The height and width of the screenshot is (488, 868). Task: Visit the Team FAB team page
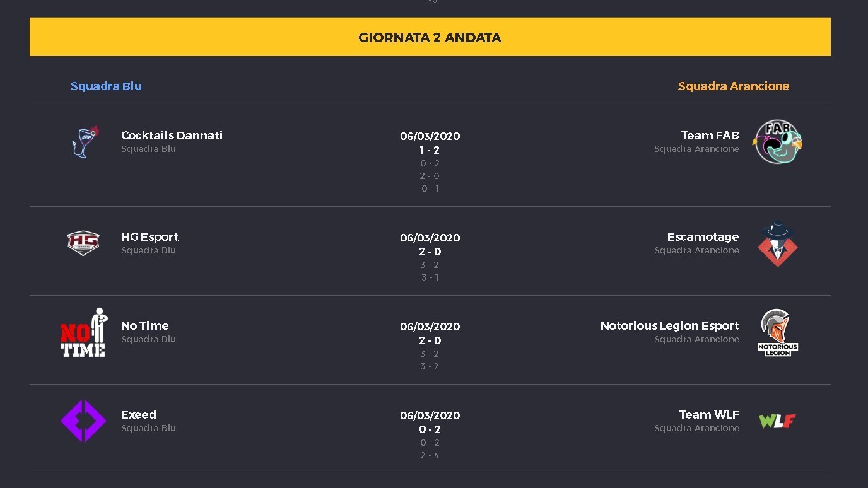tap(710, 135)
